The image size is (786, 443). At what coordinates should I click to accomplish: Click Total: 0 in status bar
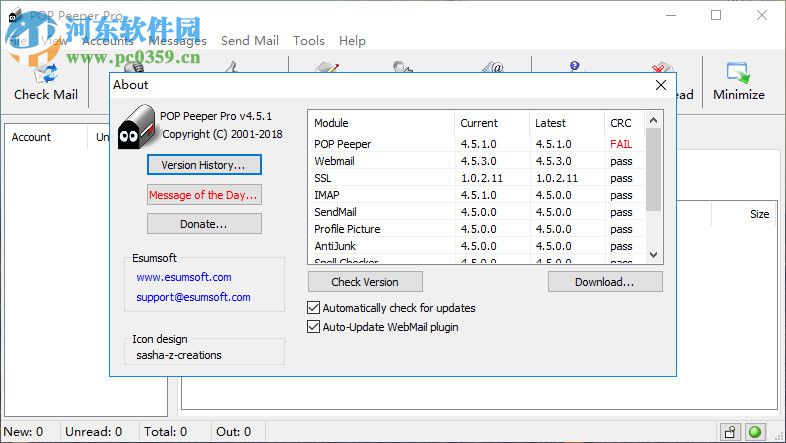165,431
